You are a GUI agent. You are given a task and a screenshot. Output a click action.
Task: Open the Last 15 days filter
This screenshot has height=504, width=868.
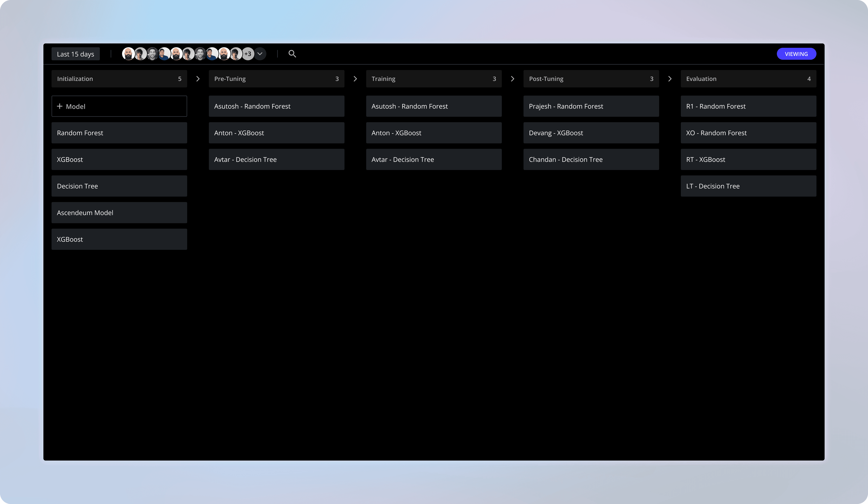tap(75, 54)
